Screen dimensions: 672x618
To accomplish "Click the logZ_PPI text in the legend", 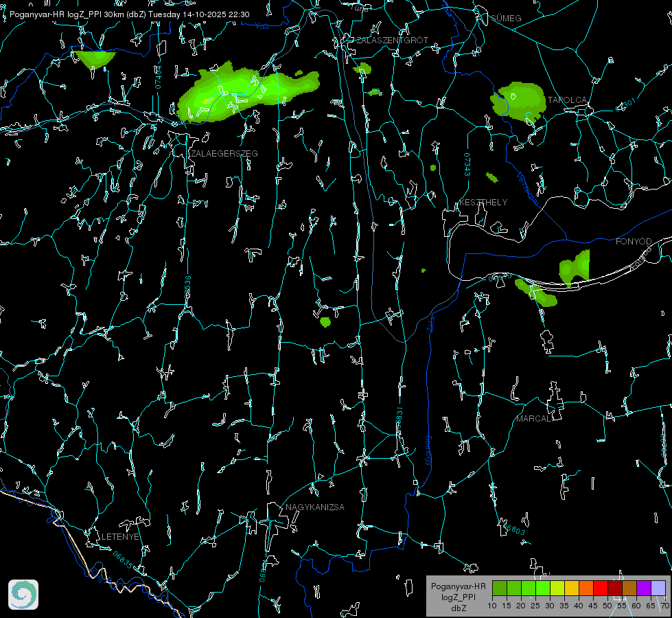I will tap(458, 597).
